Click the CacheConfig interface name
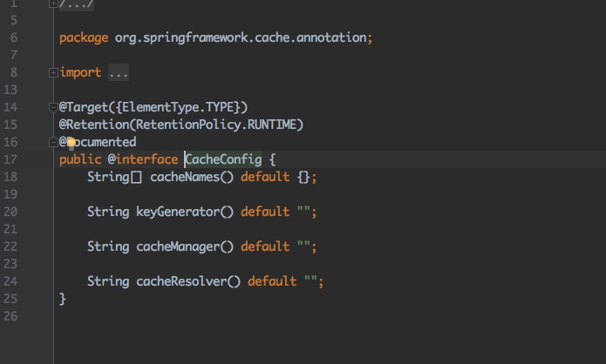 (x=223, y=159)
